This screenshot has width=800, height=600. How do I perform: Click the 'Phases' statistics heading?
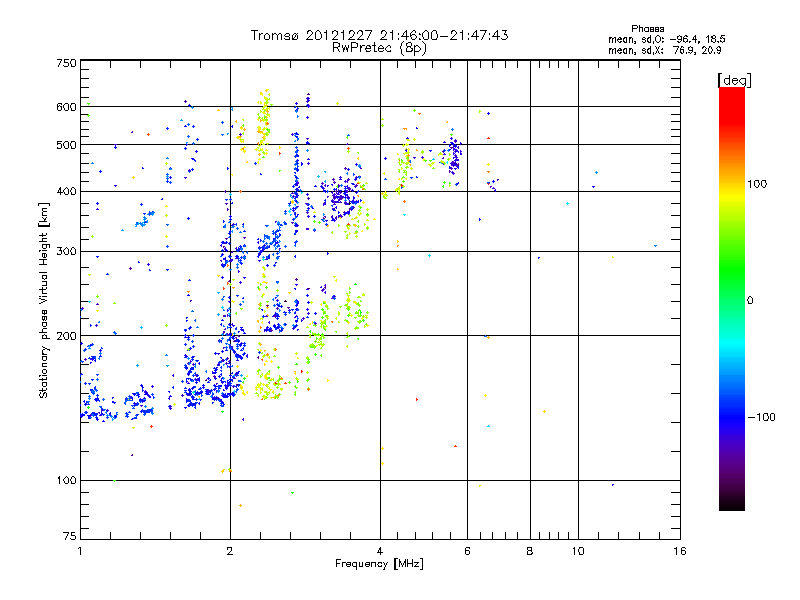click(647, 29)
